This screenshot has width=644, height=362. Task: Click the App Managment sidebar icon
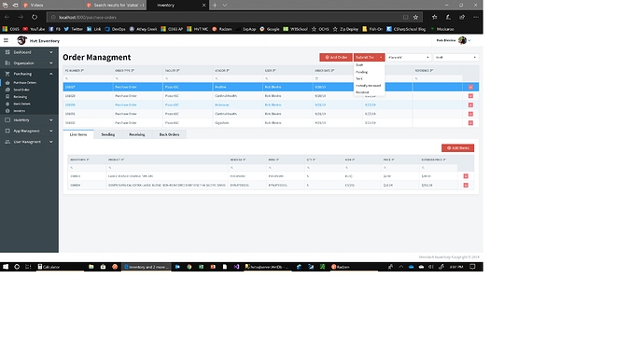tap(7, 131)
